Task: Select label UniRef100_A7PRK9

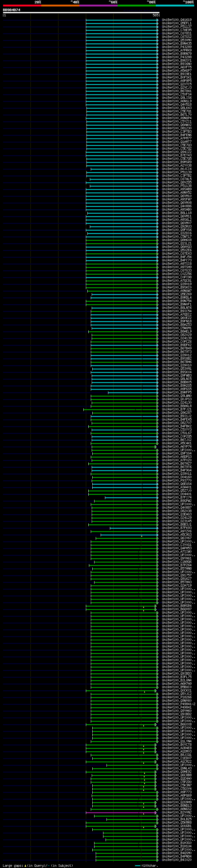Action: pos(176,50)
